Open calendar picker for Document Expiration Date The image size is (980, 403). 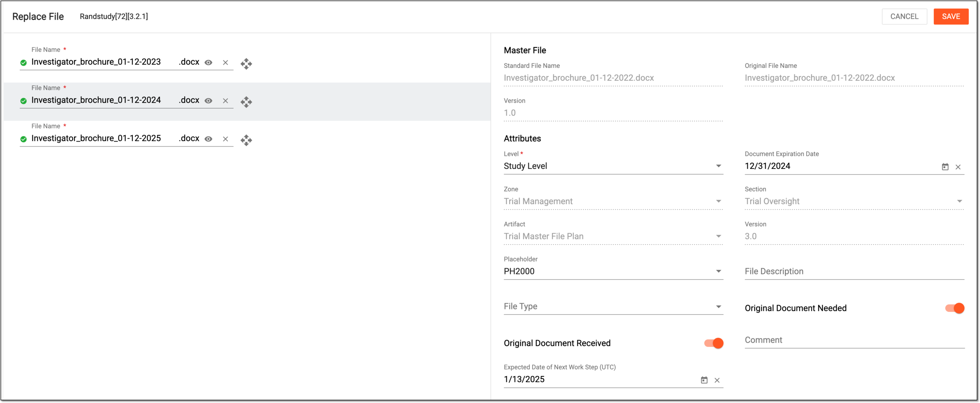pos(945,167)
